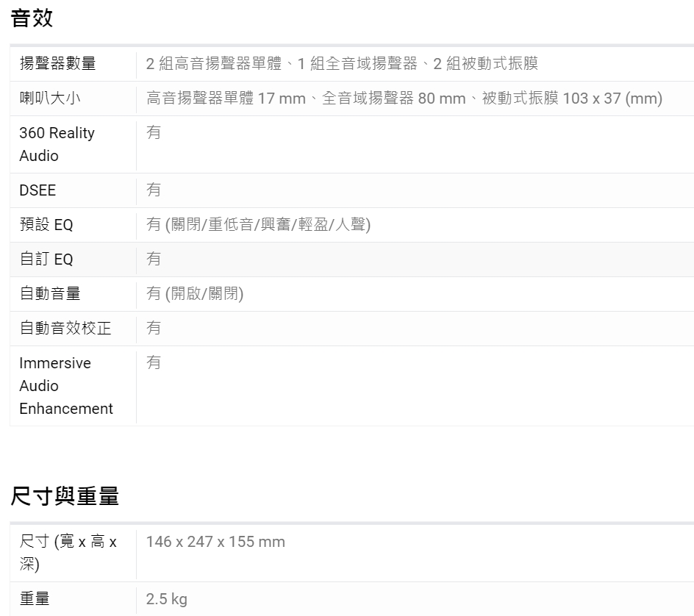
Task: Select the 重量 row label
Action: [x=35, y=599]
